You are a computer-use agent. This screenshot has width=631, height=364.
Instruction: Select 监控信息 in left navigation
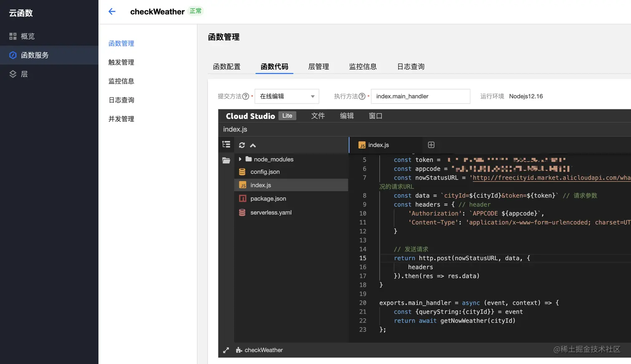[x=121, y=81]
